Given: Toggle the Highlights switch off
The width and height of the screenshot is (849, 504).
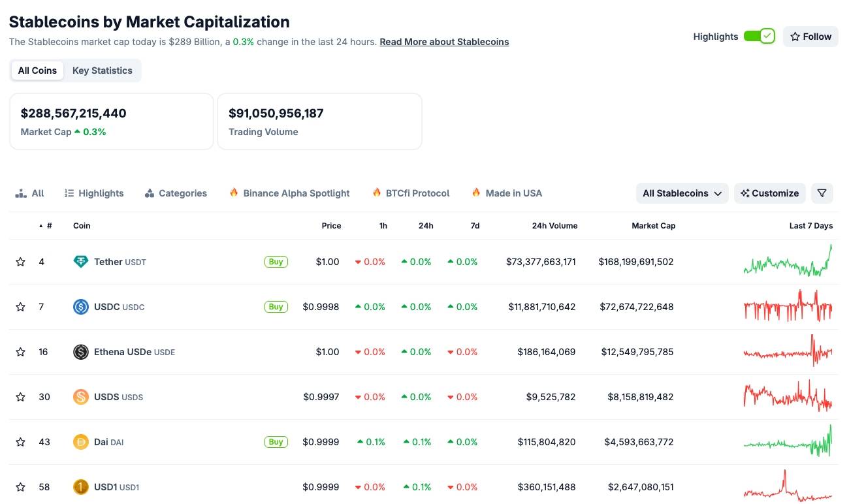Looking at the screenshot, I should [759, 37].
